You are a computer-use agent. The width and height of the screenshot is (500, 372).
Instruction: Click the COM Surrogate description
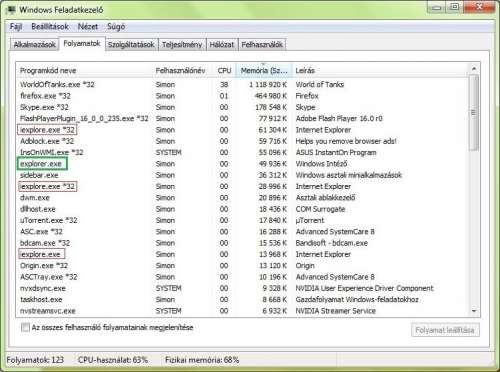point(320,209)
